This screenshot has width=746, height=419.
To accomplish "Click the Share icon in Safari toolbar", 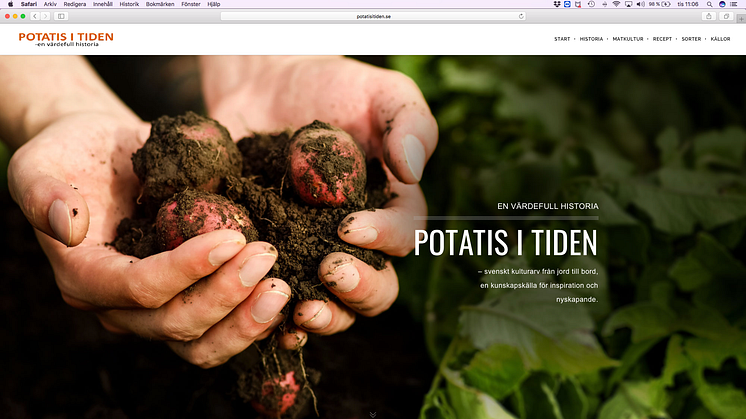I will point(709,16).
